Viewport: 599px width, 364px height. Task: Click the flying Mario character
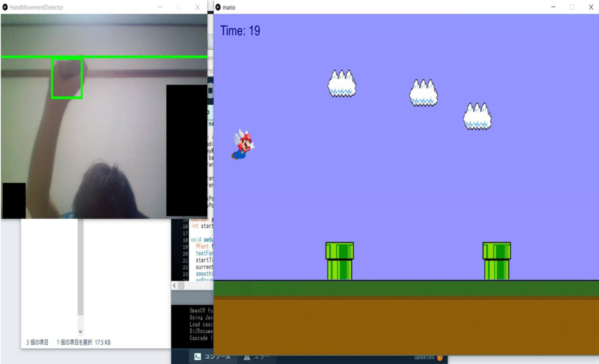pyautogui.click(x=242, y=144)
